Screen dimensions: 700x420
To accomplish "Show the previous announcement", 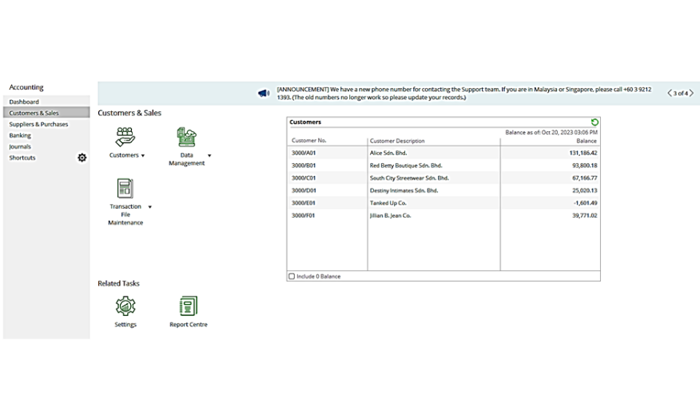I will click(x=669, y=93).
